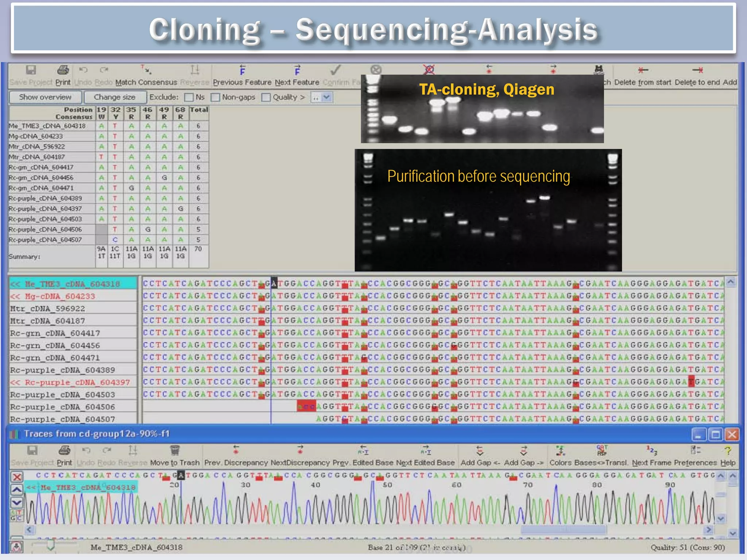The image size is (747, 560).
Task: Select Rc-purple_cDNA_604397 in alignment list
Action: 73,382
